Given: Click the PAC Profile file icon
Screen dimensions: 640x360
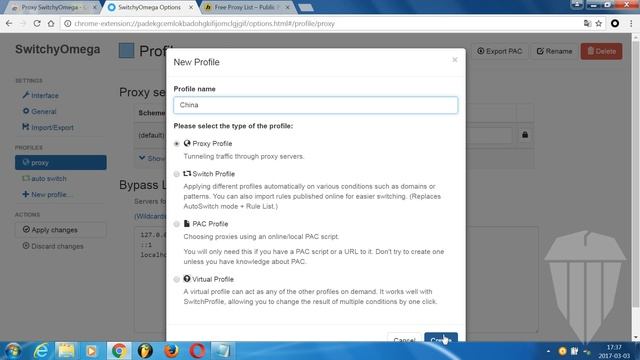Looking at the screenshot, I should coord(187,224).
